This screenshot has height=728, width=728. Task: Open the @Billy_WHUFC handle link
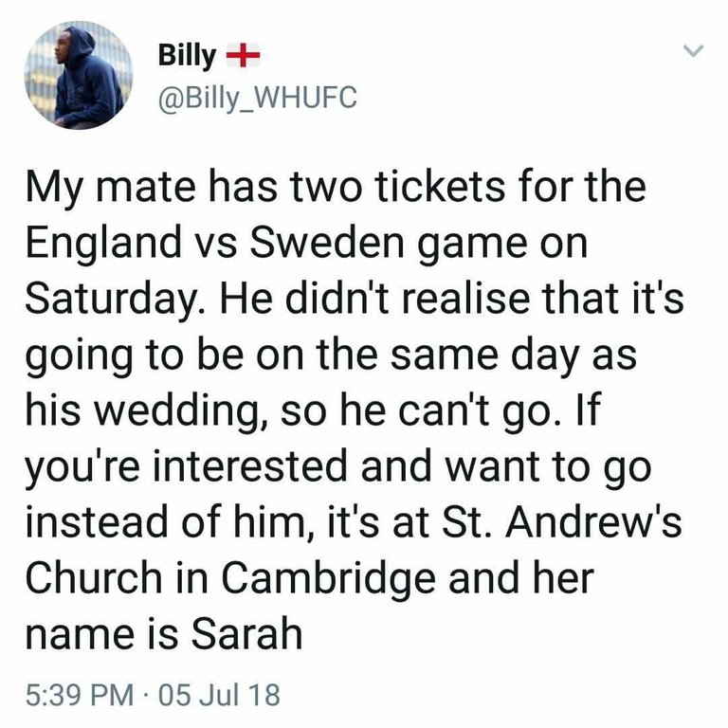tap(258, 97)
